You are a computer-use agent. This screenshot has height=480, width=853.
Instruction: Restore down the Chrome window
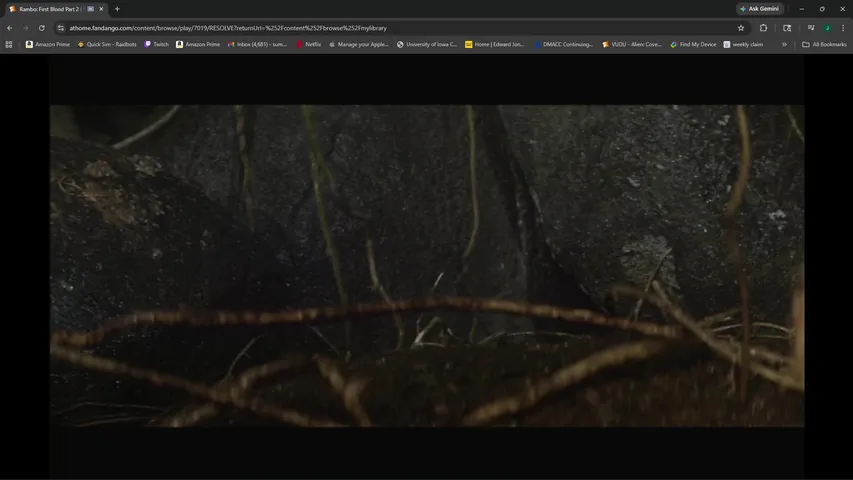coord(822,9)
